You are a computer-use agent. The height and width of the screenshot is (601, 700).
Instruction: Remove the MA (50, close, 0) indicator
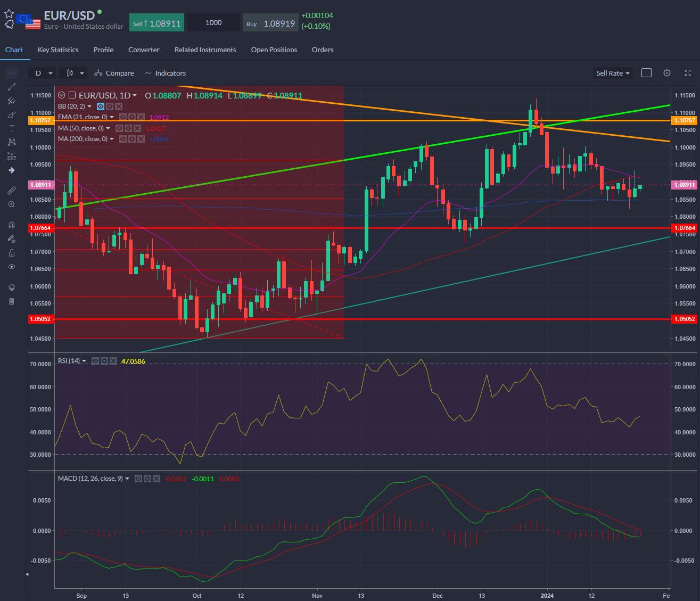coord(137,128)
